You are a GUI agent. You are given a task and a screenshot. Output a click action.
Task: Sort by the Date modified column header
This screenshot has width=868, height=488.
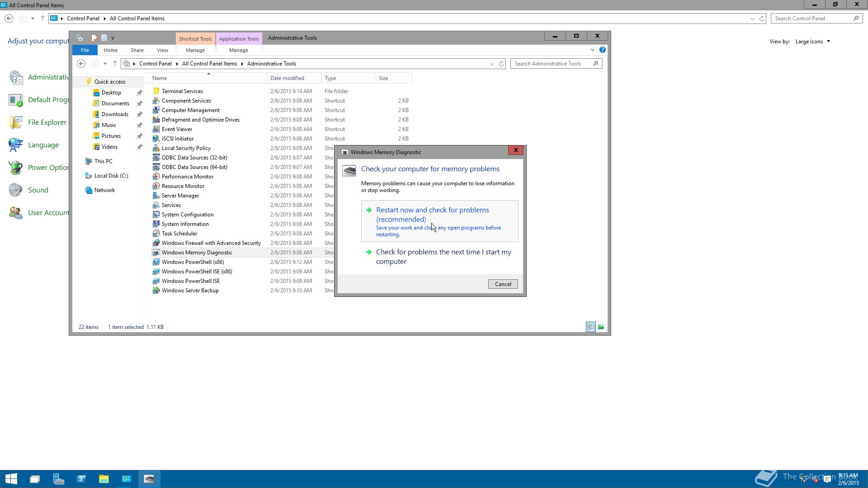[x=294, y=78]
